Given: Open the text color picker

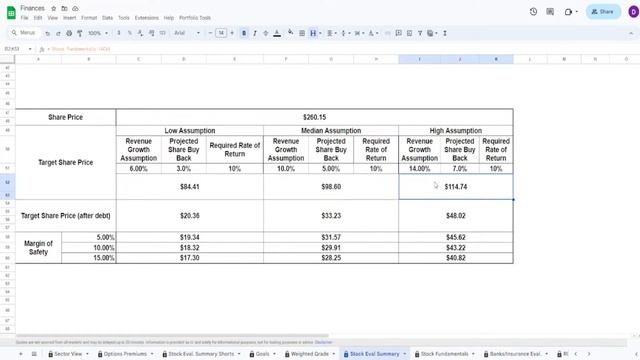Looking at the screenshot, I should (x=277, y=33).
